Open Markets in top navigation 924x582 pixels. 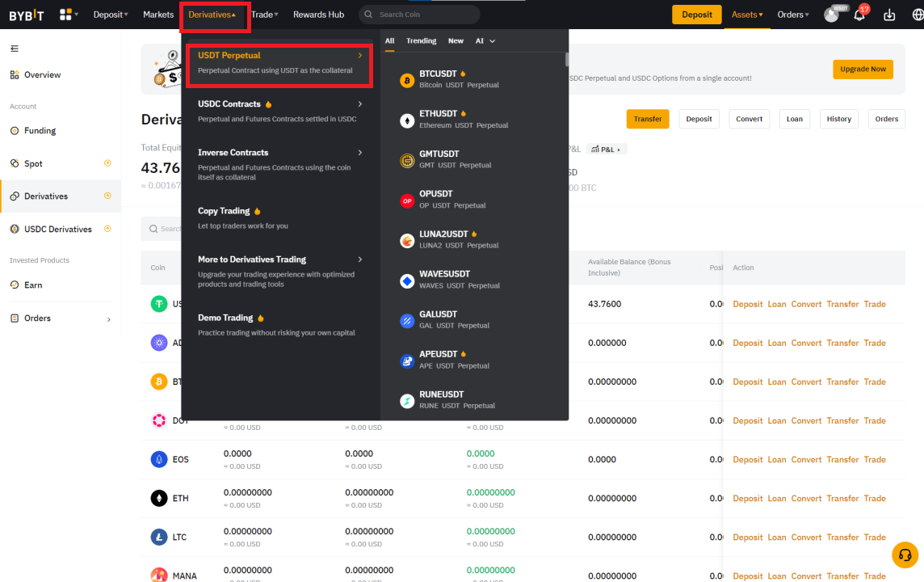click(x=158, y=15)
